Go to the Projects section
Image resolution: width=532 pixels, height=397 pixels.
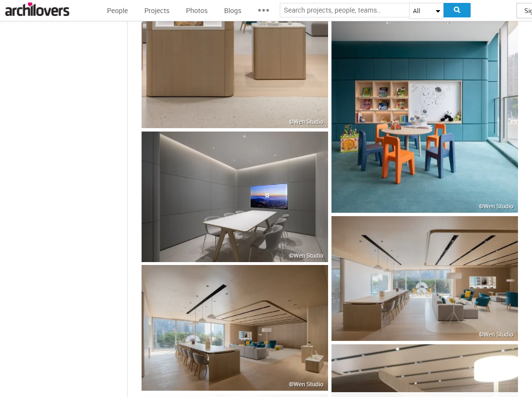coord(157,11)
